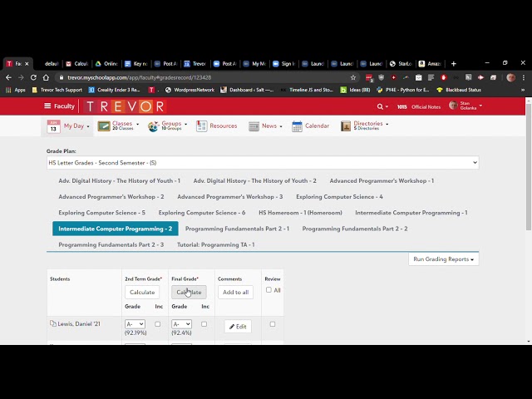Edit comments for Lewis, Daniel
This screenshot has width=532, height=399.
pos(238,327)
